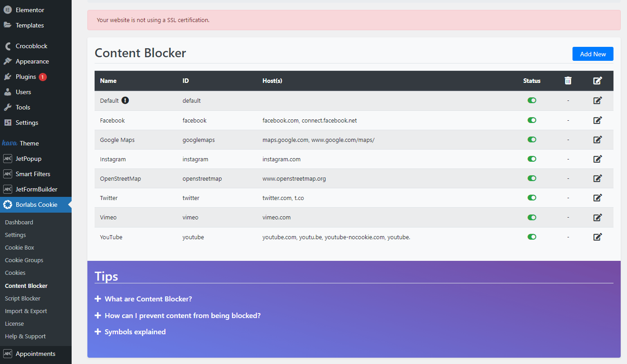Toggle the Default blocker status switch
The width and height of the screenshot is (627, 364).
point(532,100)
